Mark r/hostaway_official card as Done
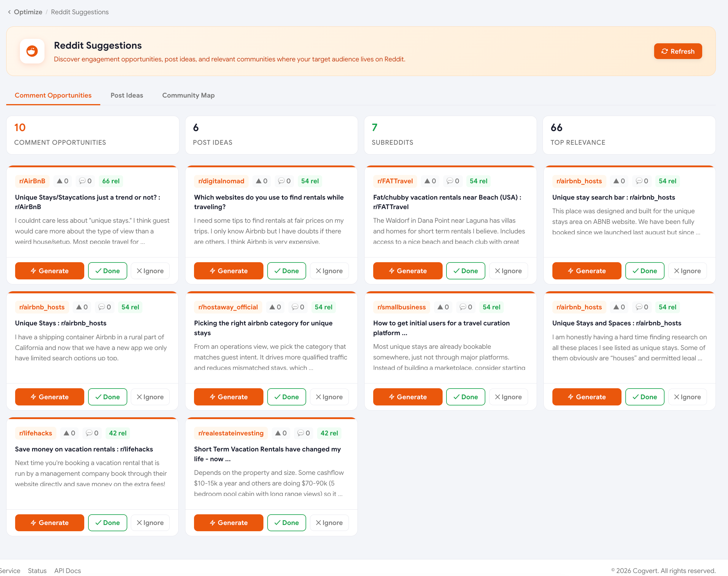728x576 pixels. pyautogui.click(x=287, y=397)
